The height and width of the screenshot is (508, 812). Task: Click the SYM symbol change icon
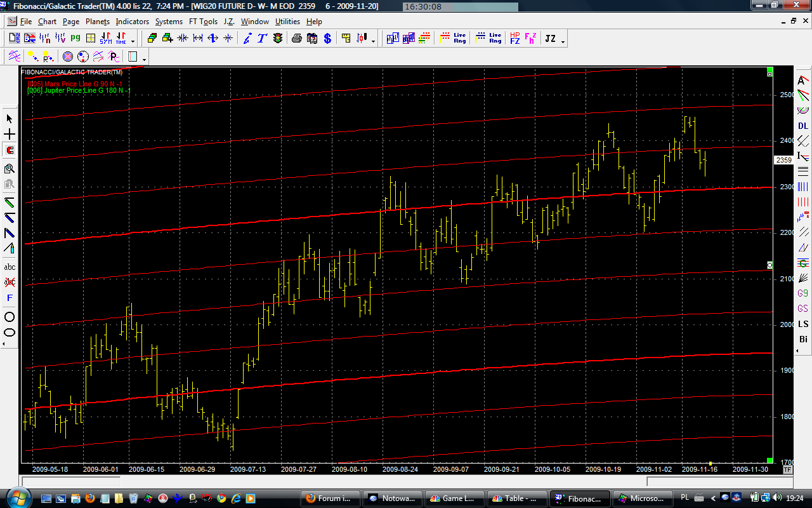105,39
